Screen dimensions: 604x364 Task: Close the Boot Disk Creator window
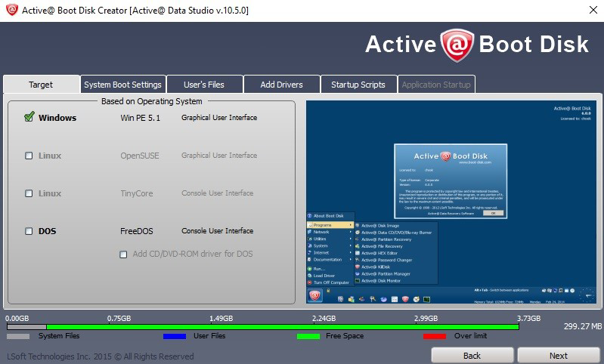pos(593,10)
